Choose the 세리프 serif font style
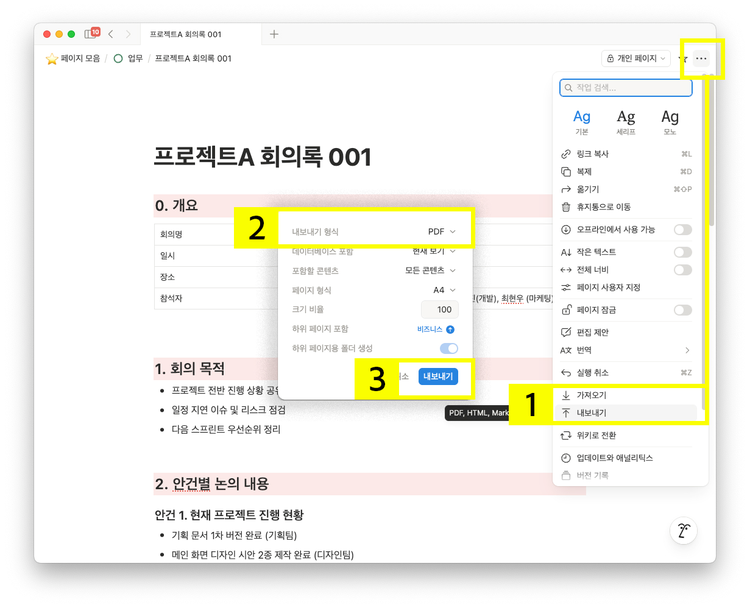 point(626,122)
